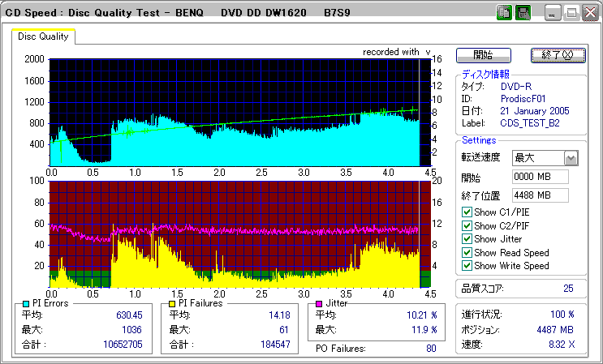Image resolution: width=603 pixels, height=364 pixels.
Task: Close the CD Speed window
Action: (x=588, y=13)
